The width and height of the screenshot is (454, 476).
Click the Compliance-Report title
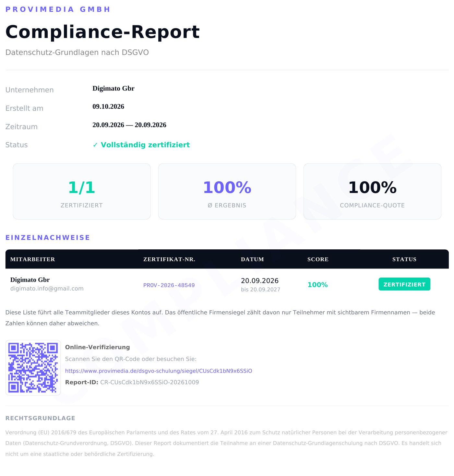(102, 32)
